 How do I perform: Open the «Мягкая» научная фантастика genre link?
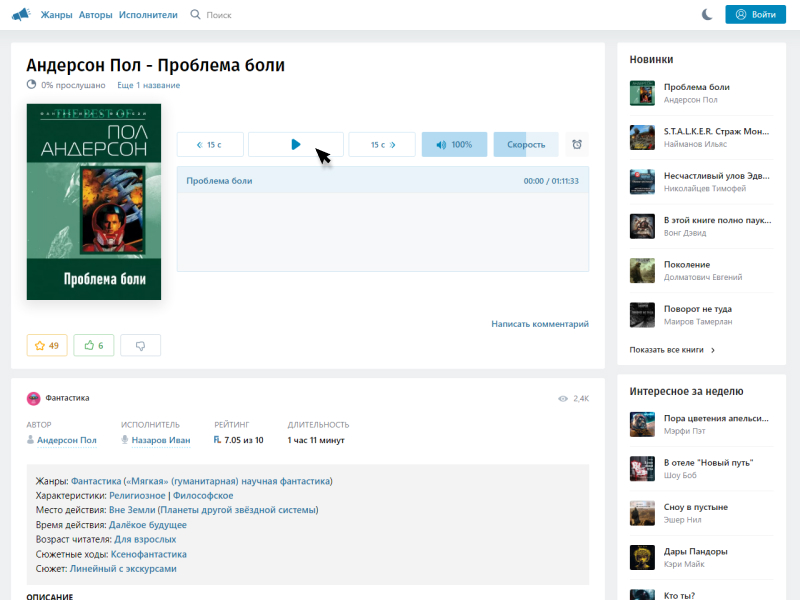pyautogui.click(x=229, y=481)
